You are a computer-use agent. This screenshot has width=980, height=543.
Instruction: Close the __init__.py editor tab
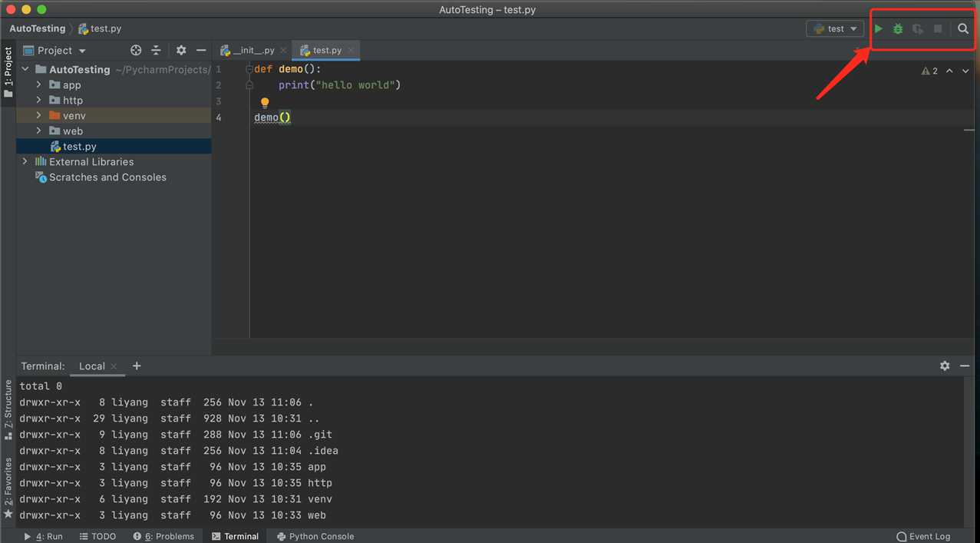point(283,50)
